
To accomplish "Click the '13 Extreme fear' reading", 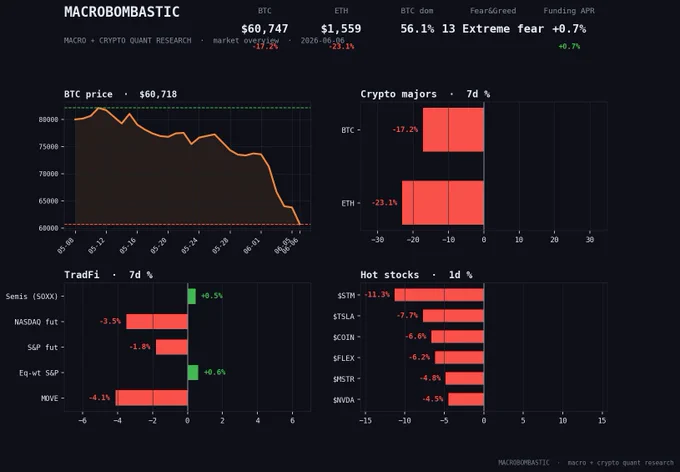I will click(x=493, y=29).
